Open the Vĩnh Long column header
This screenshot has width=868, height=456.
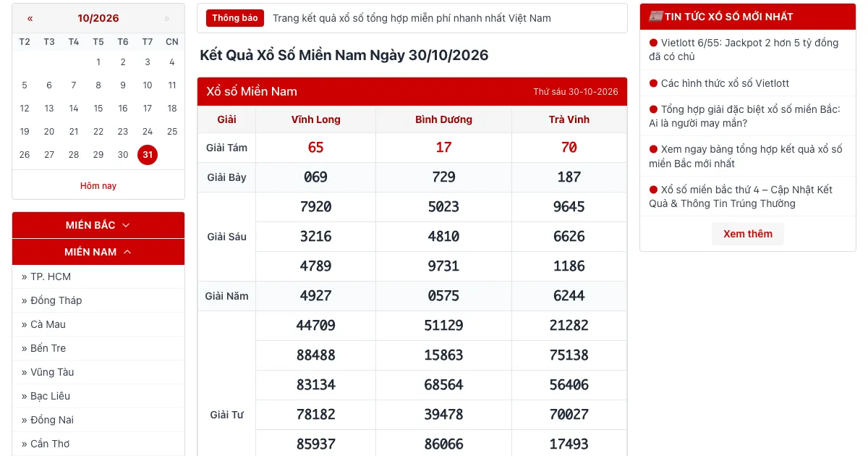[316, 119]
